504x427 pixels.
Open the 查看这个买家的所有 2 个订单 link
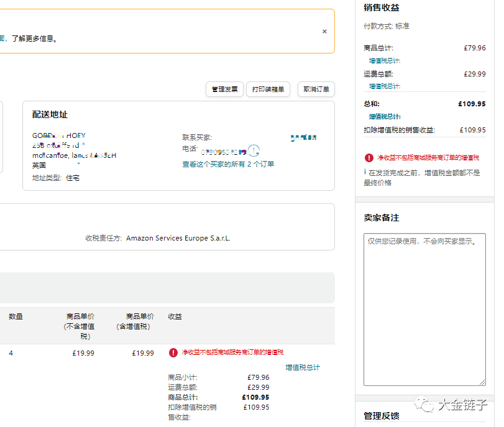pos(227,164)
